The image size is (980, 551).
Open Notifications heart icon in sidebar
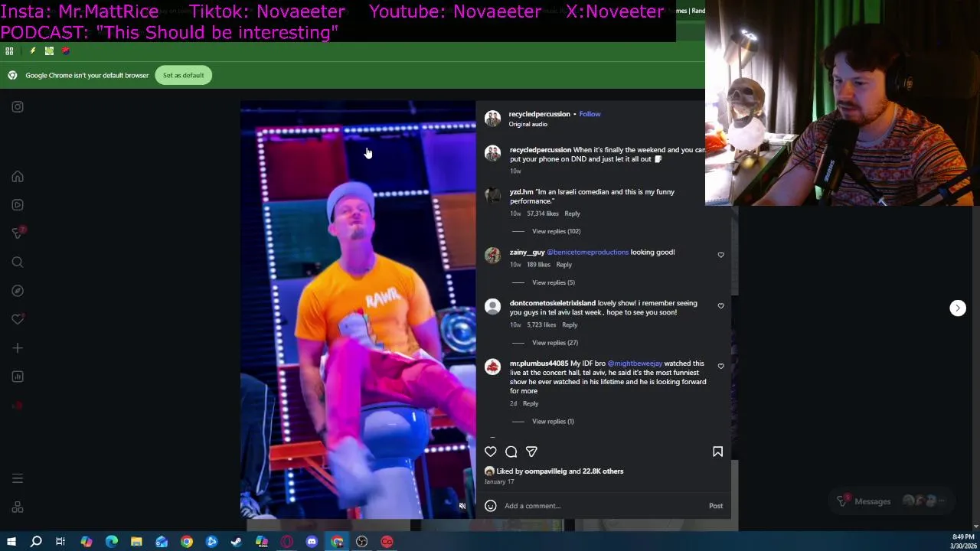click(x=18, y=319)
